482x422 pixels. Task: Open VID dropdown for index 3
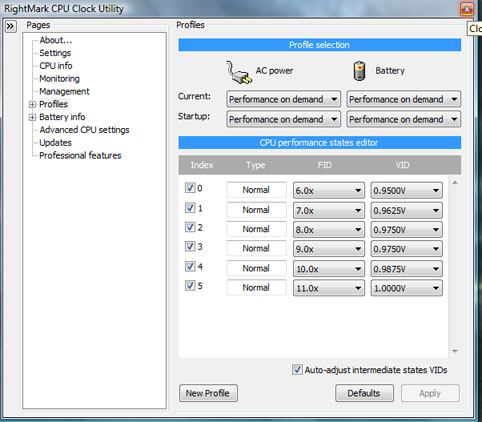pyautogui.click(x=407, y=249)
